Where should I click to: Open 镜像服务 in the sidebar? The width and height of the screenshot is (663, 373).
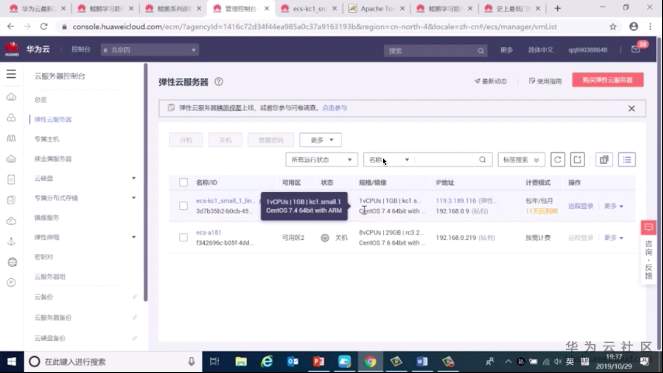click(47, 217)
